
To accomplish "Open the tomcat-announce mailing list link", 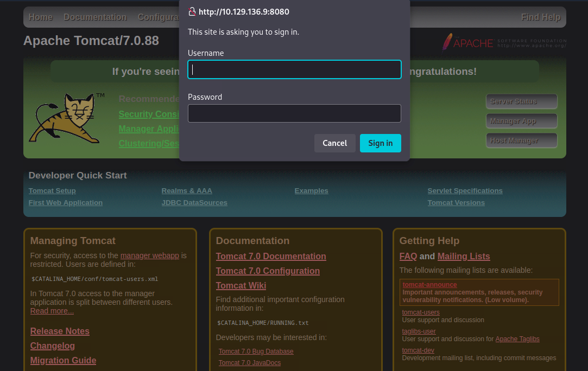I will click(429, 285).
